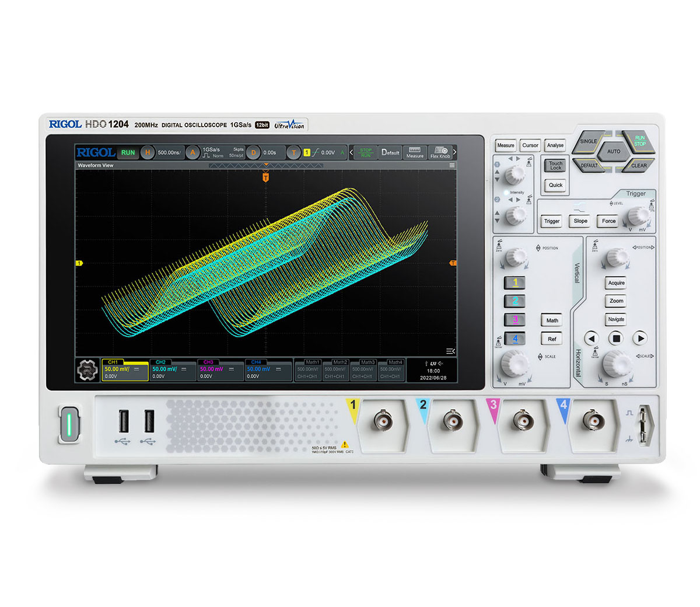
Task: Select the CH3 channel label tab
Action: [208, 362]
